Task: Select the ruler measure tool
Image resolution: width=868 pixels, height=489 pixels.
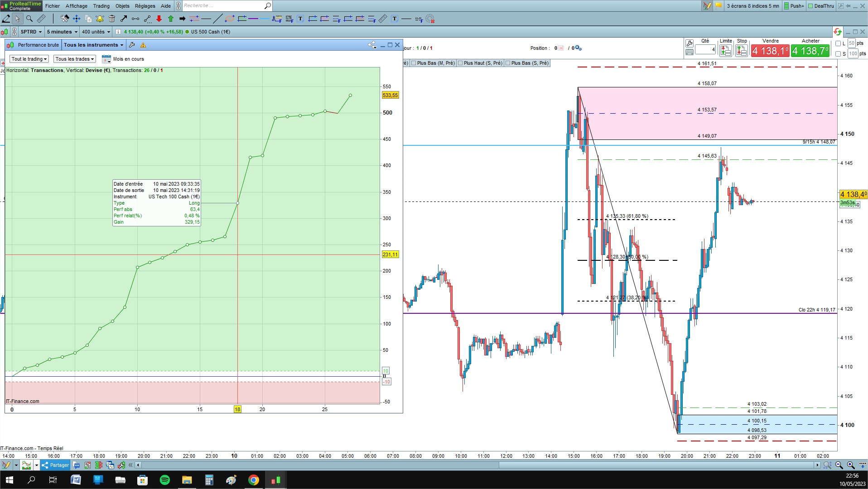Action: (41, 19)
